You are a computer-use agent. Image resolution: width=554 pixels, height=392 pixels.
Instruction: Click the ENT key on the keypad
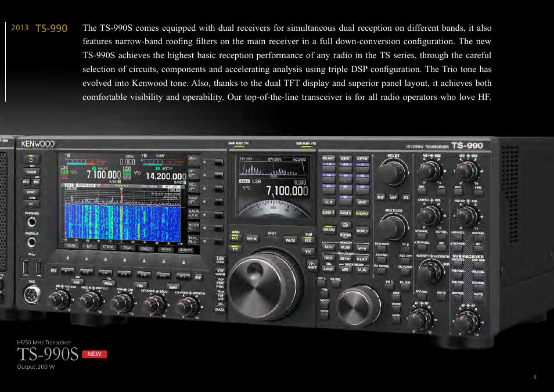click(362, 203)
